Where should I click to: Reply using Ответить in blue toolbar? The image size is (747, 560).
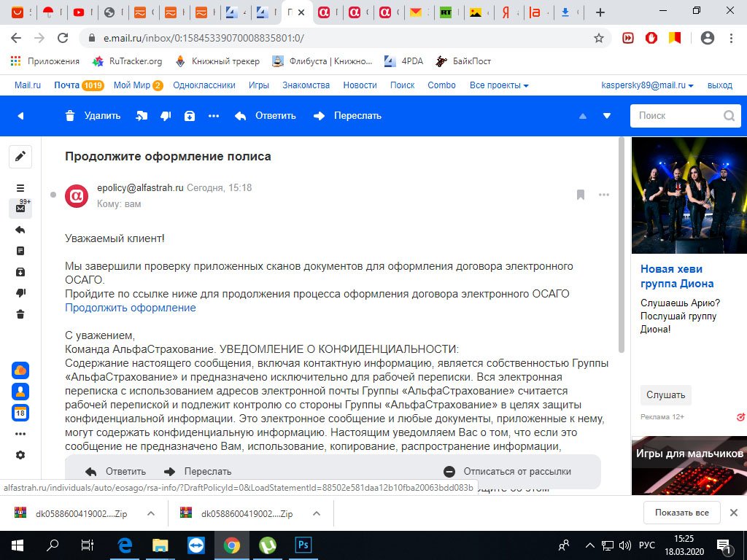coord(266,116)
